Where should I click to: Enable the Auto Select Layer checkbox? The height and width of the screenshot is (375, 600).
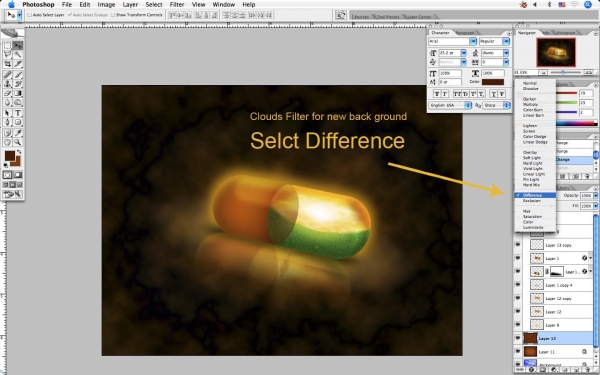click(29, 15)
